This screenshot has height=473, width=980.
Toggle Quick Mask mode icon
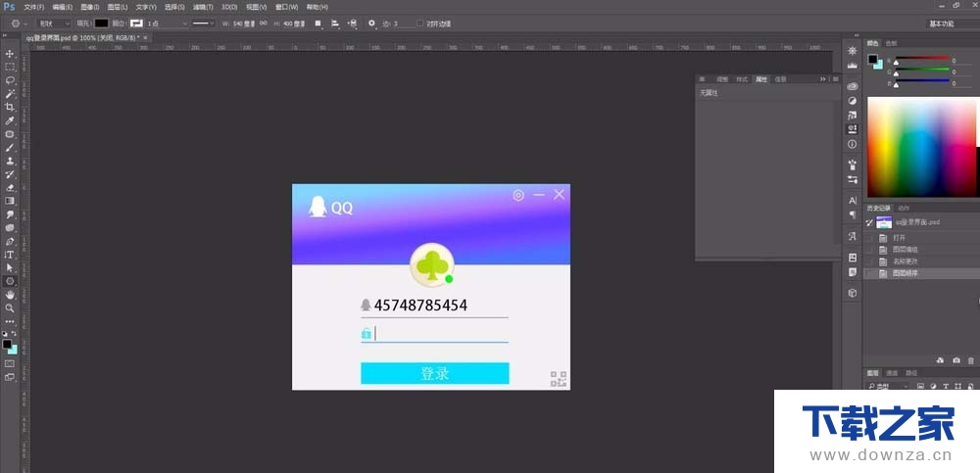pos(10,363)
